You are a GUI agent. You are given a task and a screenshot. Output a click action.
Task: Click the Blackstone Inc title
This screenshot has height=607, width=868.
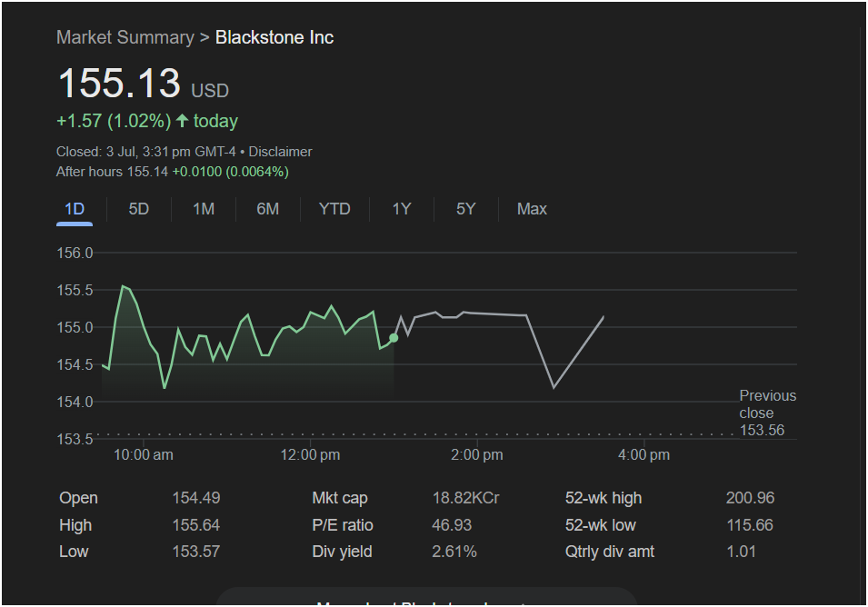click(274, 37)
